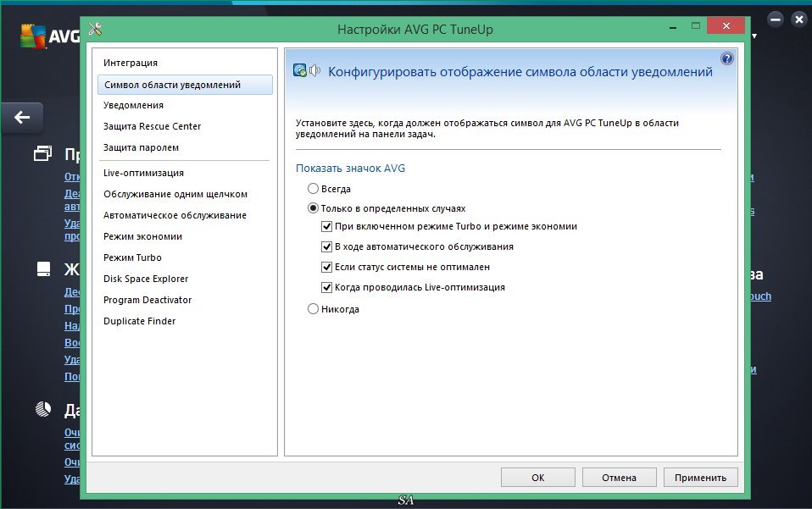Viewport: 812px width, 509px height.
Task: Click the back arrow in AVG main window
Action: (x=22, y=118)
